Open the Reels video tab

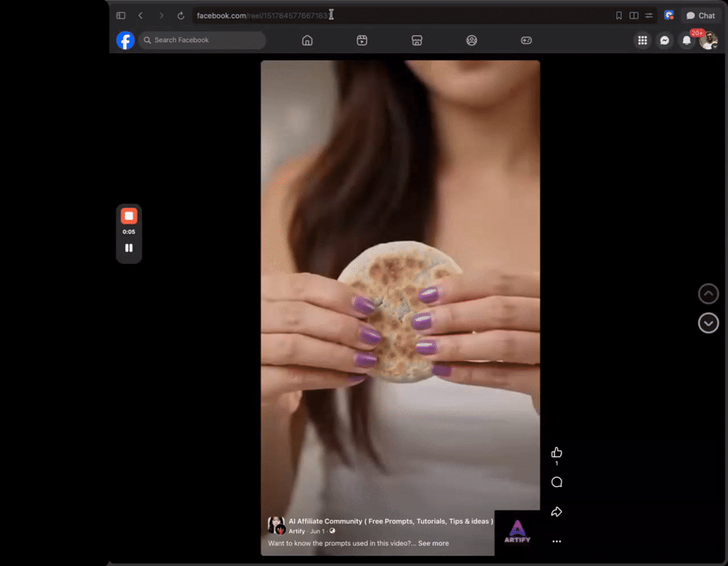[x=362, y=41]
